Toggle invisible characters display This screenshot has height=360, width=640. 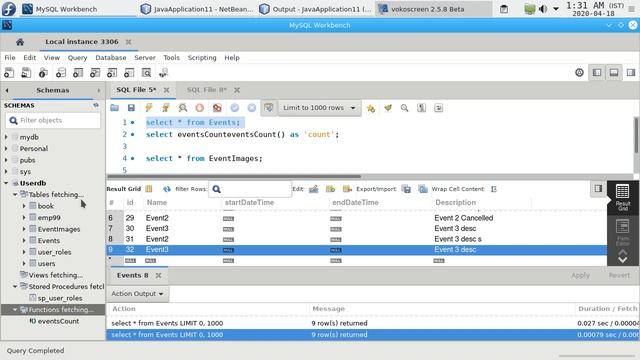422,108
